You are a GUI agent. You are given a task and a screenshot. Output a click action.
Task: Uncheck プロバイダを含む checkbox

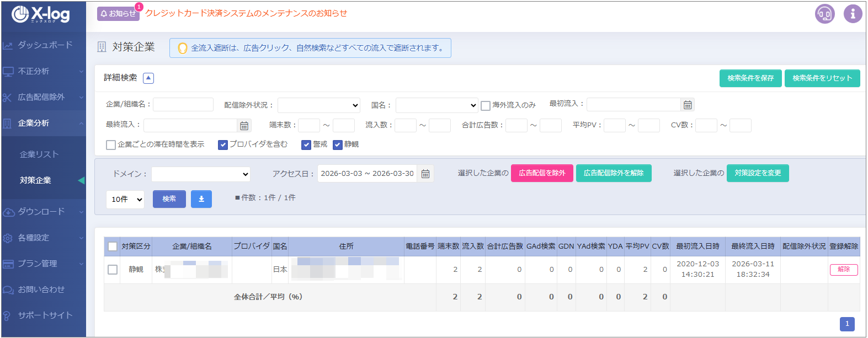click(x=223, y=145)
